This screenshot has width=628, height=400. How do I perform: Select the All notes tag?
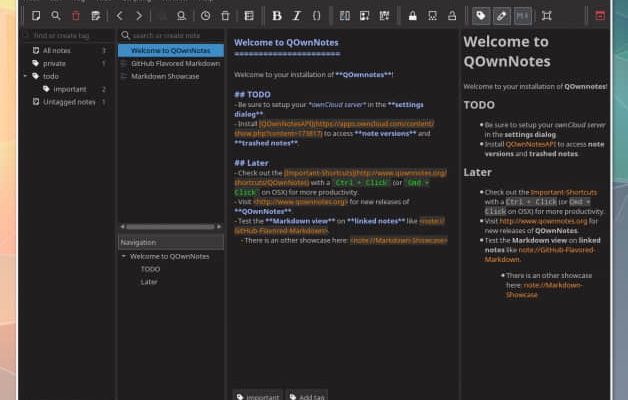56,50
